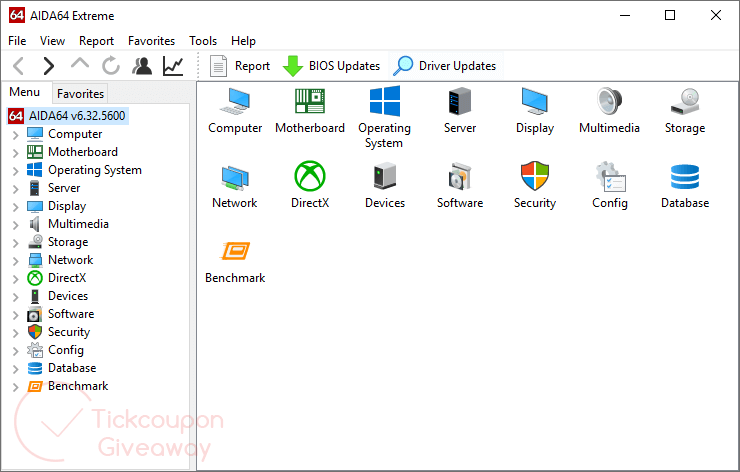Image resolution: width=740 pixels, height=472 pixels.
Task: Click the Report toolbar button
Action: tap(240, 66)
